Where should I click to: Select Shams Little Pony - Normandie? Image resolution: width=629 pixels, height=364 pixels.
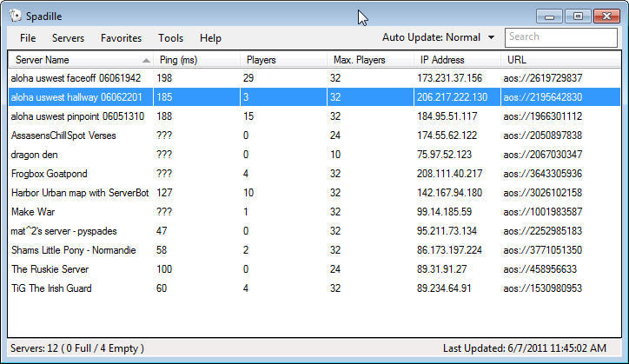click(x=314, y=250)
